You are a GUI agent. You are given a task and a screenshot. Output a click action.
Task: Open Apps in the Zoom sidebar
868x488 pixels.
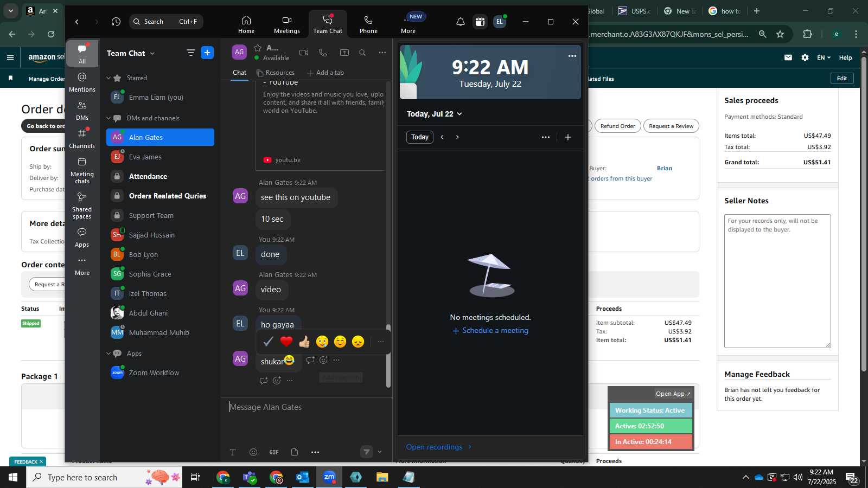pyautogui.click(x=82, y=237)
